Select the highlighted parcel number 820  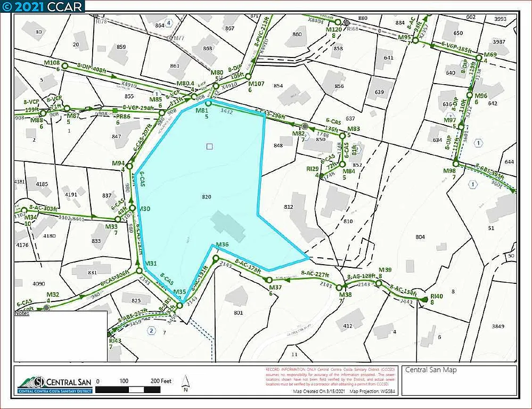[x=207, y=197]
